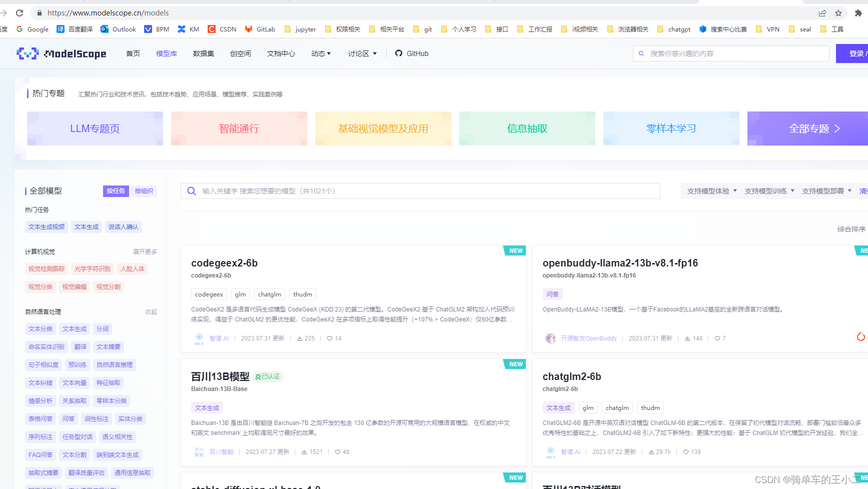The image size is (868, 489).
Task: Open the 支持模型体验 filter dropdown
Action: [712, 191]
